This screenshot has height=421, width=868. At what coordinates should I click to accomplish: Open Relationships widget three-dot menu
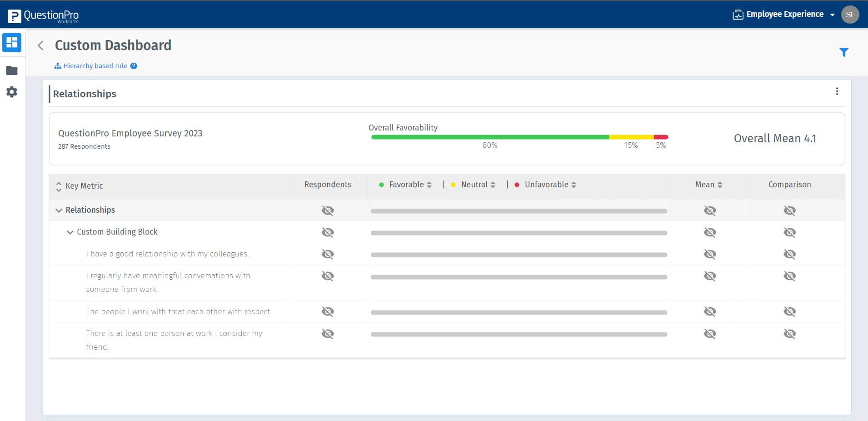click(x=837, y=91)
